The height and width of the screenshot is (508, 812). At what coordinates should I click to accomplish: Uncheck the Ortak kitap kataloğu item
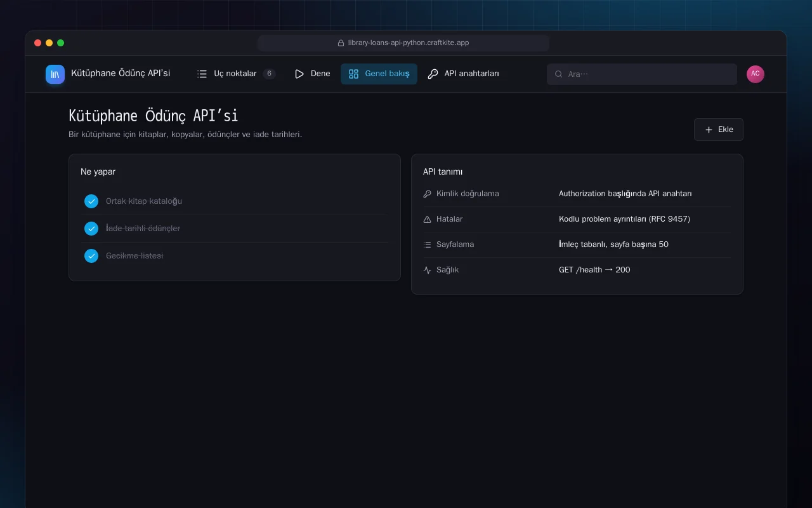pyautogui.click(x=91, y=201)
